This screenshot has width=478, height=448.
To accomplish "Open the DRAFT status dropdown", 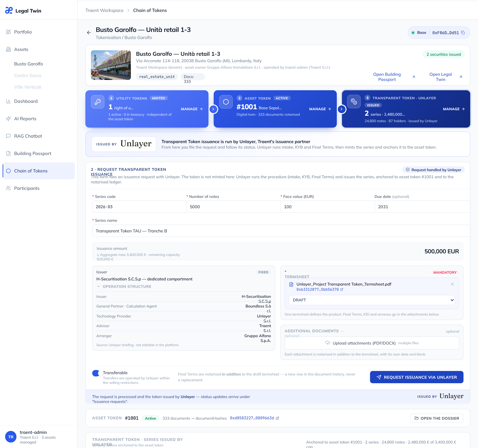I will (x=372, y=300).
